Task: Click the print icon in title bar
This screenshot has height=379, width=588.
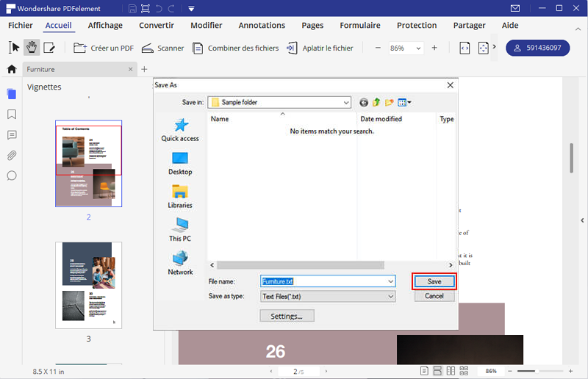Action: pyautogui.click(x=146, y=8)
